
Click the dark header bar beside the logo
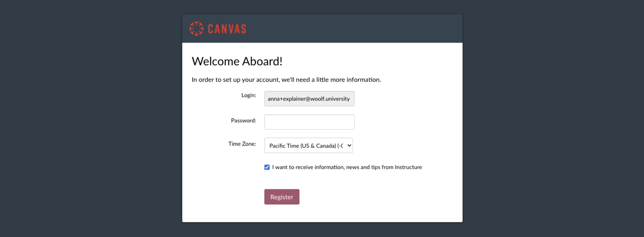tap(353, 28)
